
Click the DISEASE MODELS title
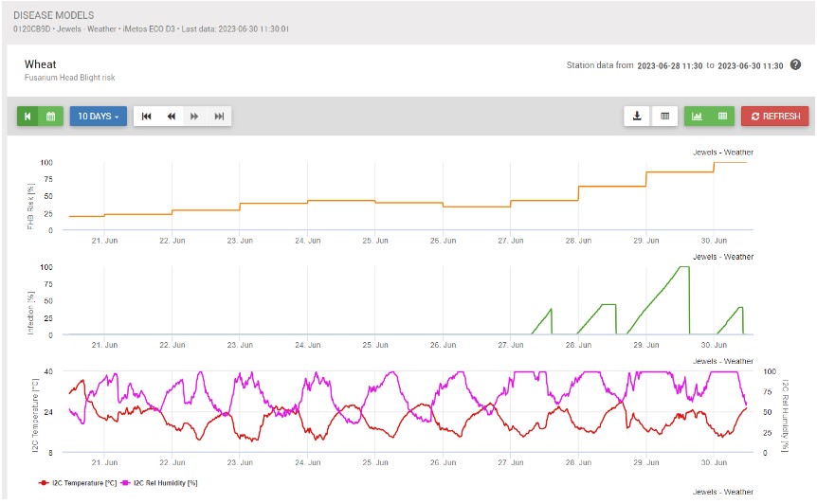tap(54, 15)
